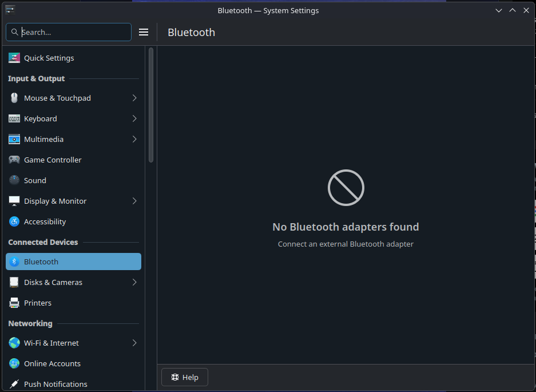Maximize the System Settings window
The width and height of the screenshot is (536, 392).
(513, 10)
